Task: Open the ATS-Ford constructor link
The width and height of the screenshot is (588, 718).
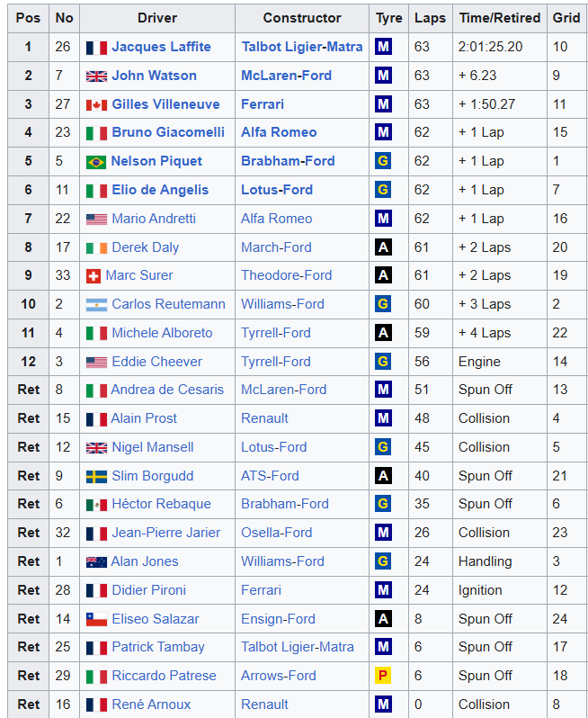Action: 270,476
